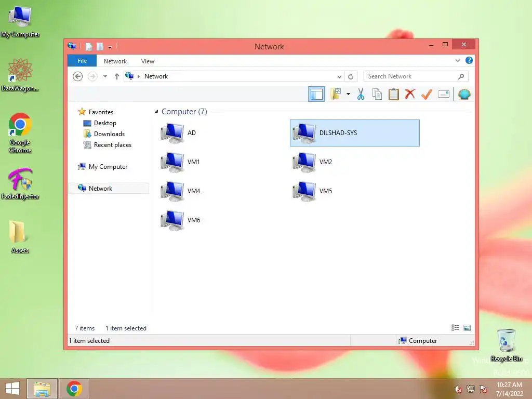This screenshot has height=399, width=532.
Task: Open the recent locations dropdown arrow
Action: click(105, 76)
